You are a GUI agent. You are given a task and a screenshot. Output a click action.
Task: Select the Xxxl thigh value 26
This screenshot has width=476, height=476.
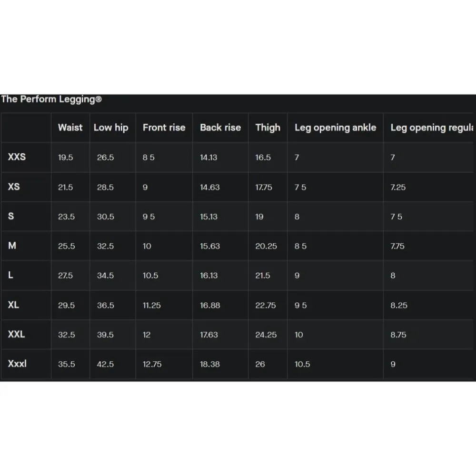point(260,364)
